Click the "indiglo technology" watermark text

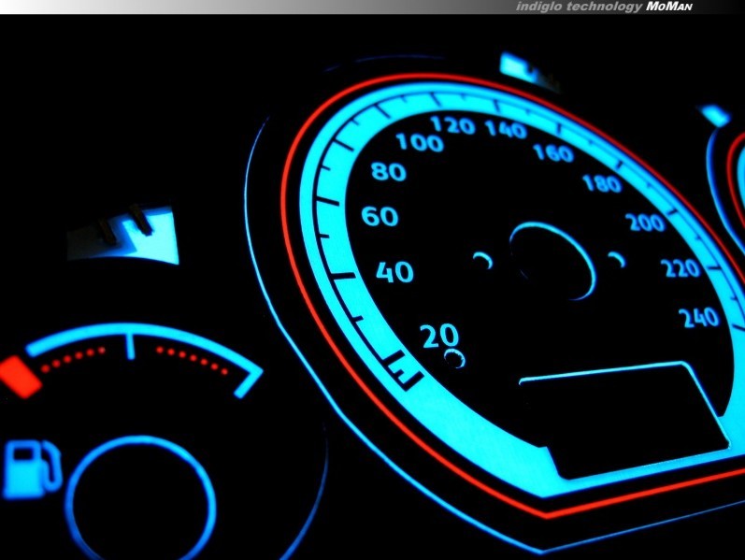(x=579, y=7)
